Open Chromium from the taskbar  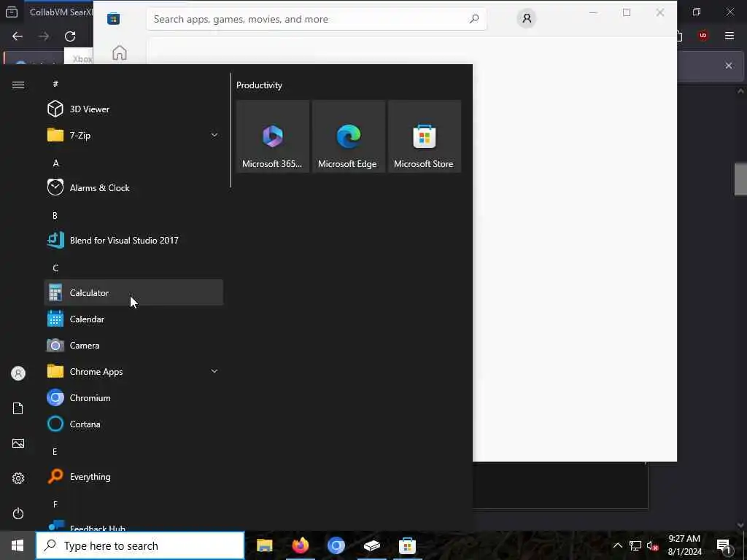click(x=336, y=545)
